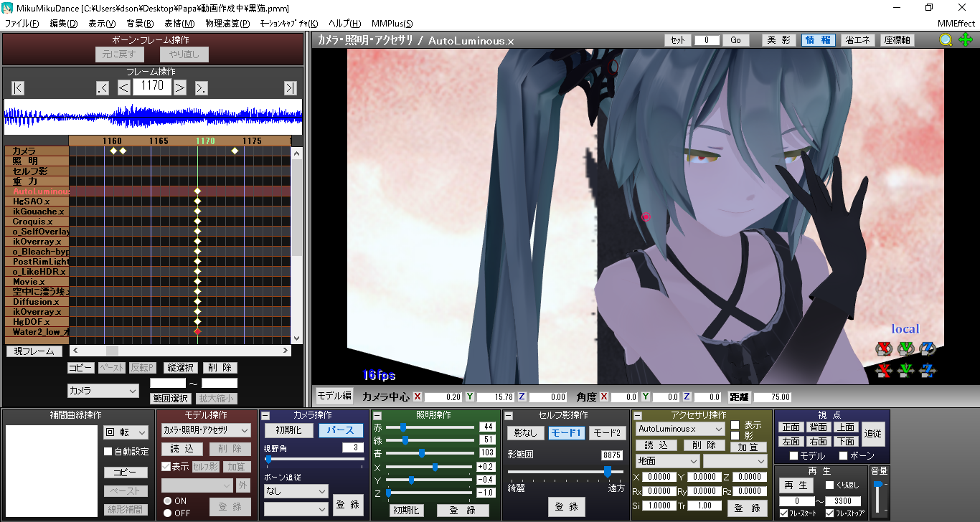
Task: Click the camera keyframe near frame 1173
Action: click(x=235, y=151)
